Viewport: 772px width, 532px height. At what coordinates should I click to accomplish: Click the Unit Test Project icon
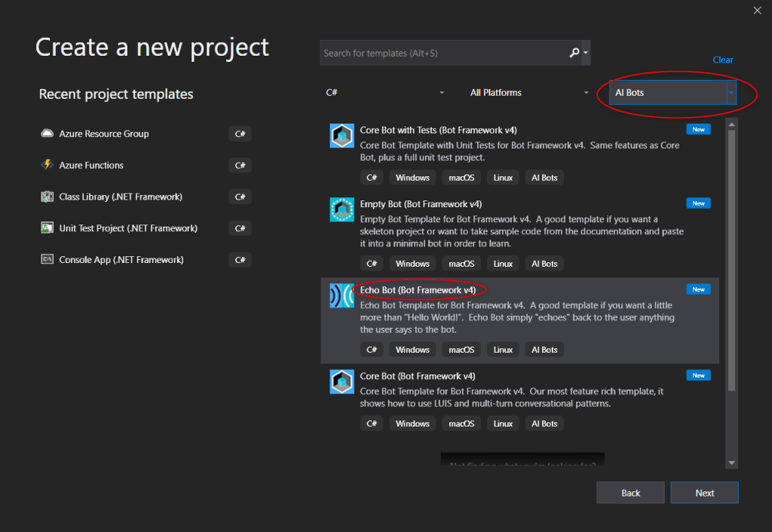pos(47,228)
